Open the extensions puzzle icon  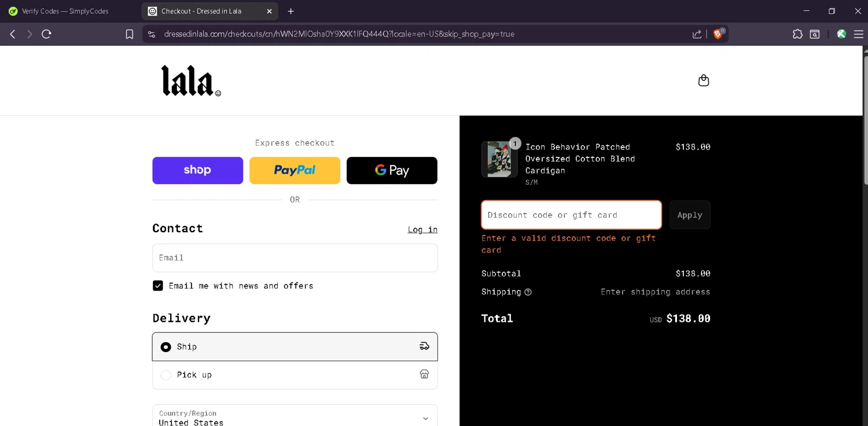click(797, 34)
